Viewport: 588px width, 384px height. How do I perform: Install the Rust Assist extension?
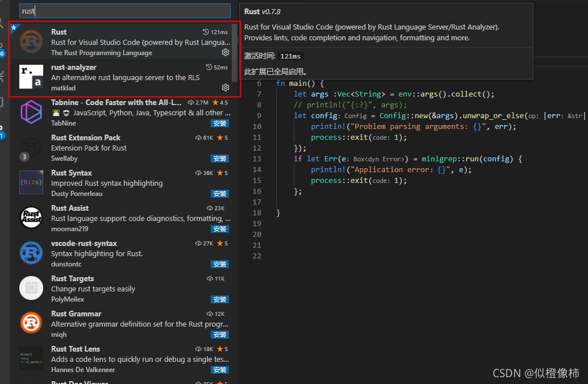coord(220,229)
